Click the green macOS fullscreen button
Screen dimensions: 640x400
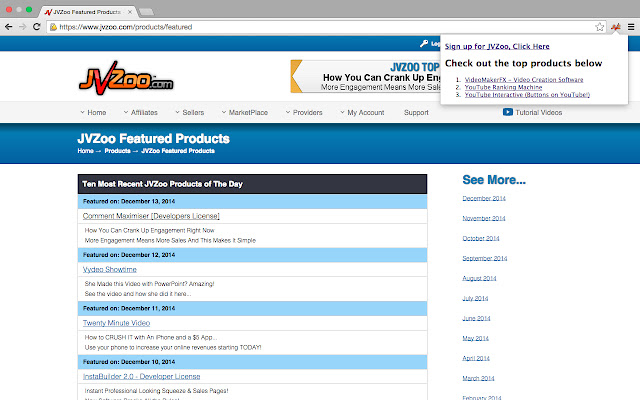29,9
